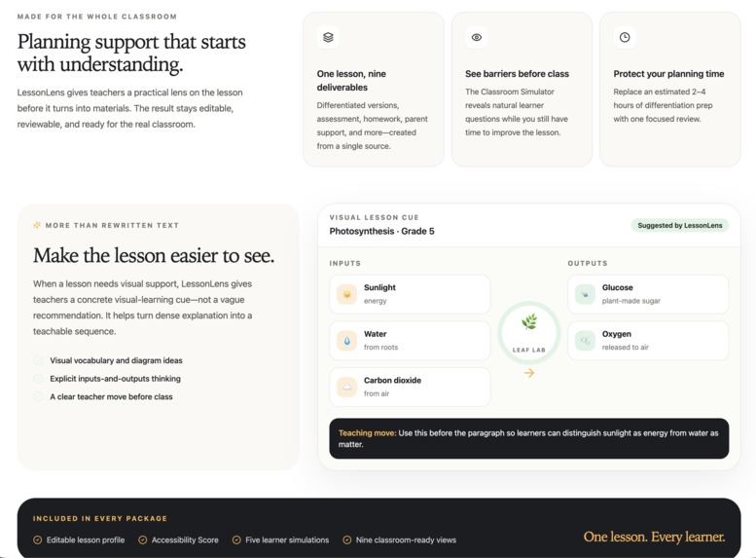This screenshot has width=756, height=558.
Task: Click the Suggested by LessonLens badge
Action: click(x=680, y=225)
